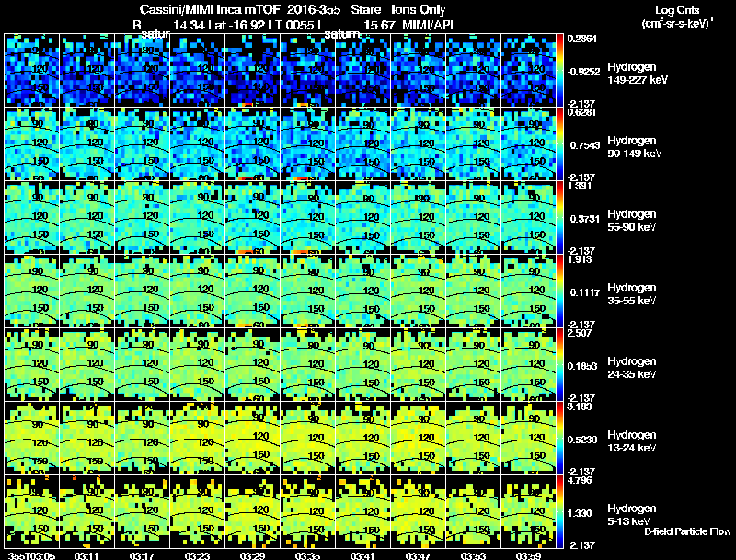Click the 'MIMI/APL' text in the header
Screen dimensions: 736x560
point(430,26)
